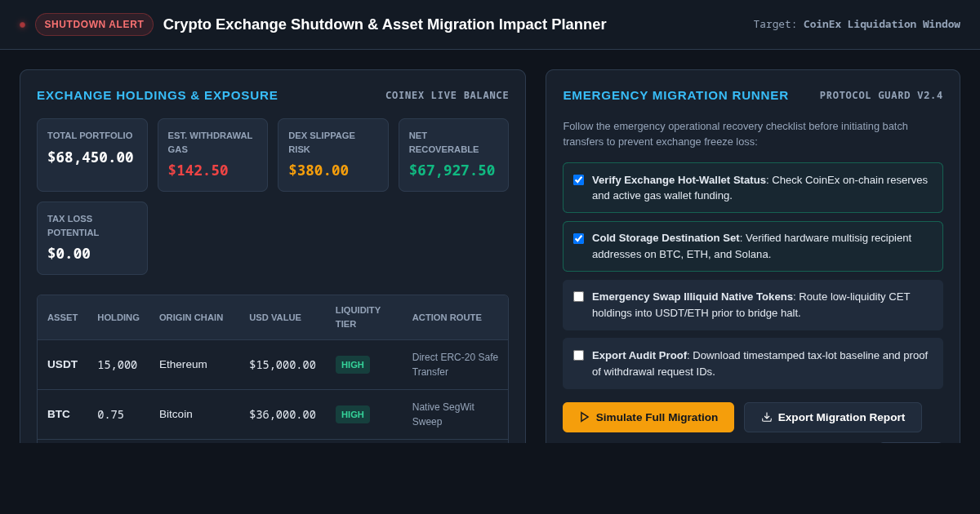Click the Emergency Migration Runner heading

point(675,95)
